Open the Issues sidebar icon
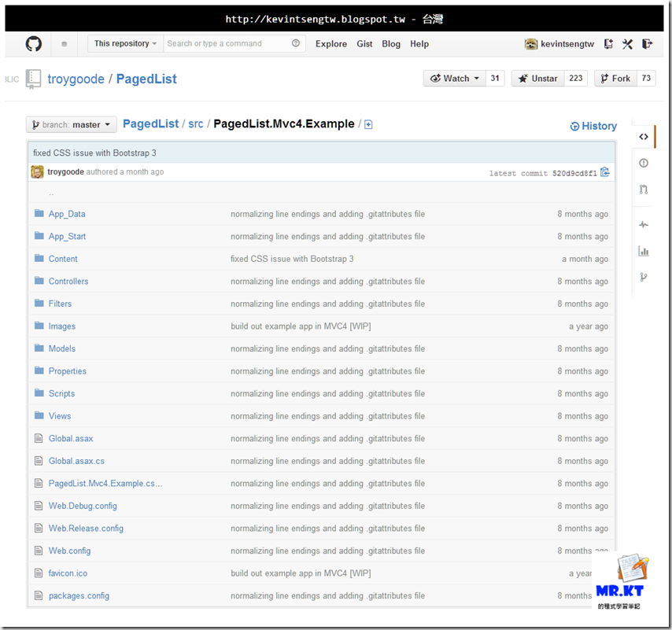 644,163
